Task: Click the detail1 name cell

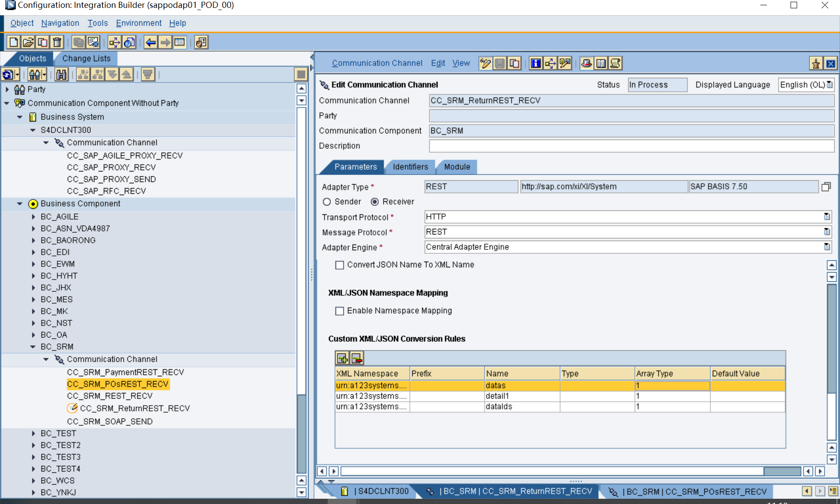Action: (522, 396)
